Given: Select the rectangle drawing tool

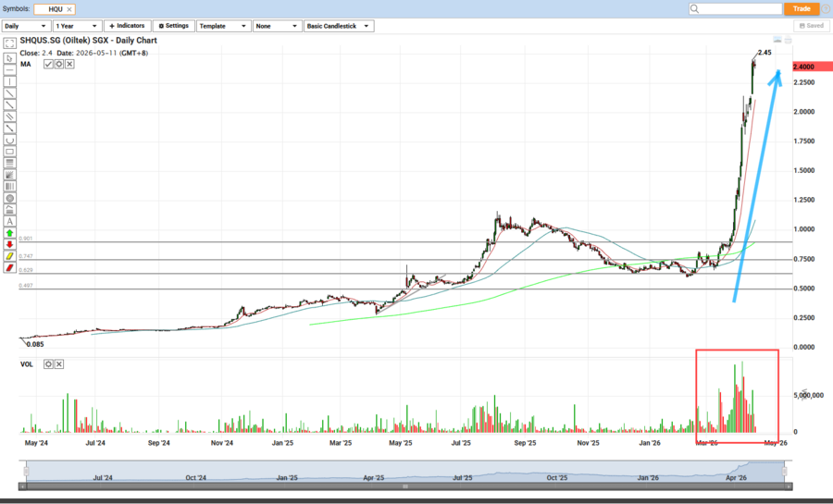Looking at the screenshot, I should [x=10, y=151].
